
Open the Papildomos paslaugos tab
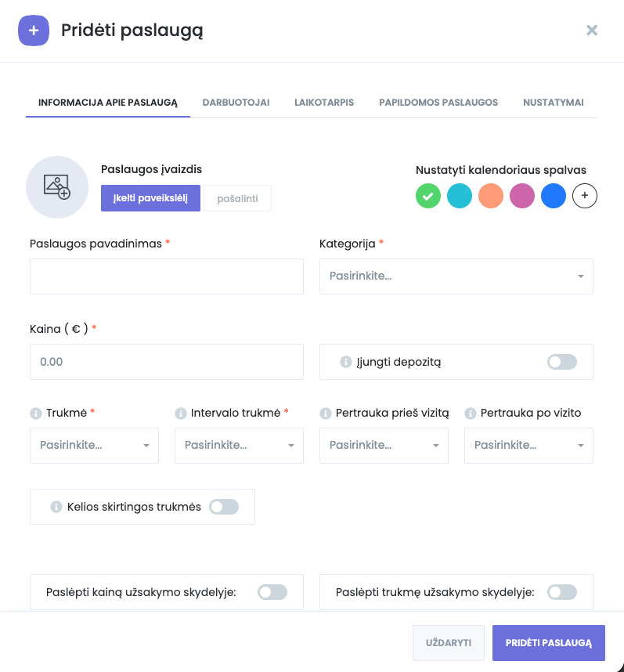click(x=438, y=103)
